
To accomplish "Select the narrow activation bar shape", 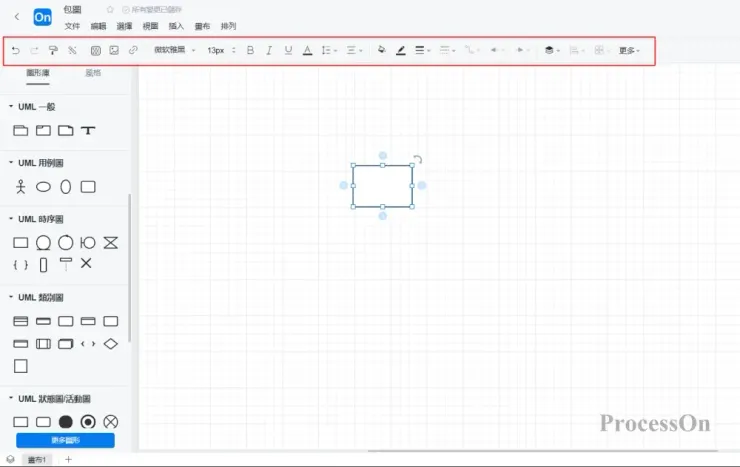I will point(43,265).
